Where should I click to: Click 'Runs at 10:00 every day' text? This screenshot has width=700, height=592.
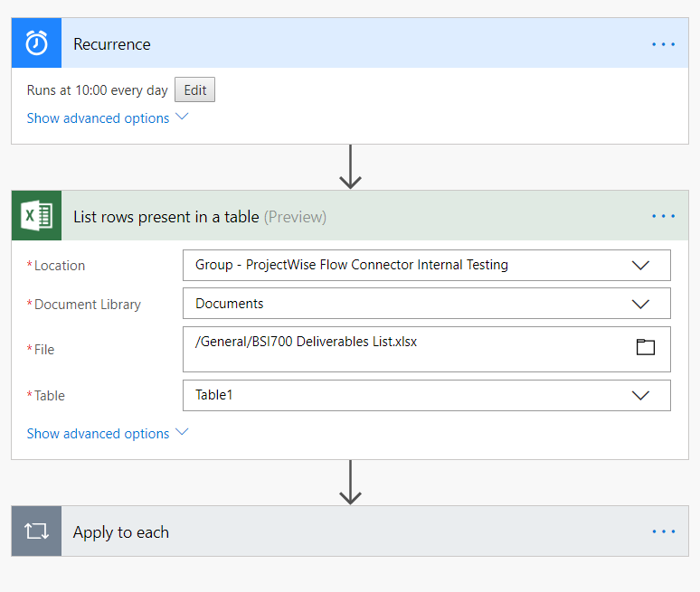click(x=97, y=90)
